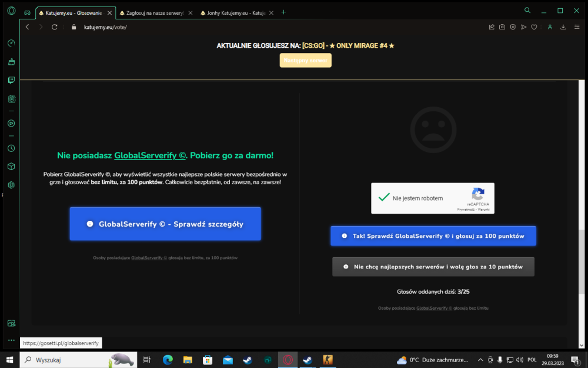Open volume speaker icon in tray
Image resolution: width=588 pixels, height=368 pixels.
519,360
